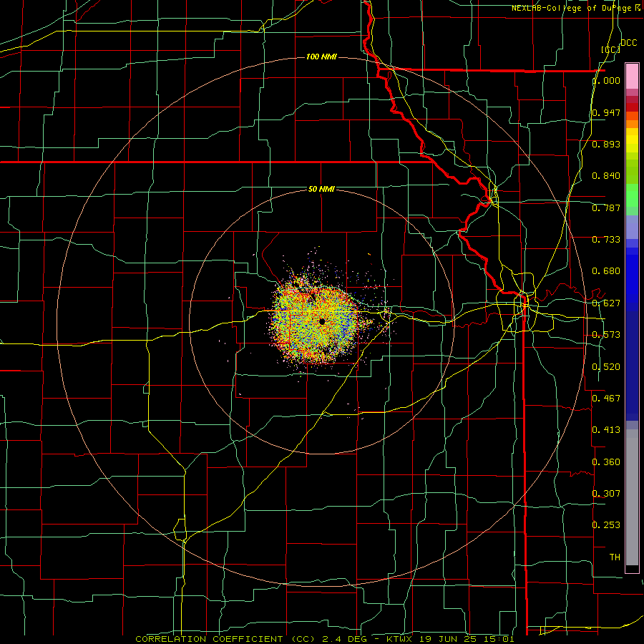
Task: Click the radar site black dot marker
Action: 322,321
